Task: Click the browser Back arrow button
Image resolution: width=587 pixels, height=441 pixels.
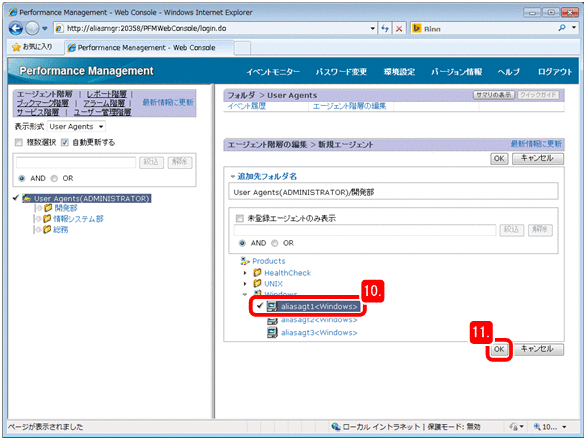Action: [16, 28]
